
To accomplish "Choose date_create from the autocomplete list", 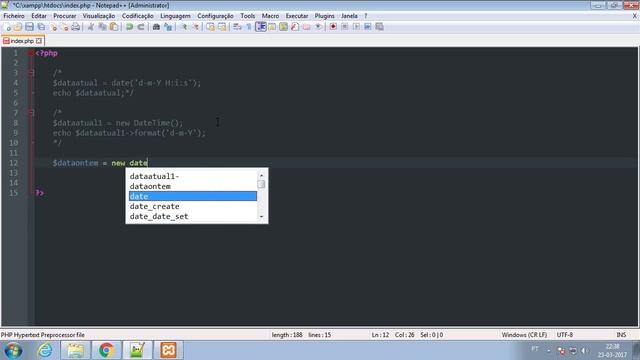I will [193, 207].
